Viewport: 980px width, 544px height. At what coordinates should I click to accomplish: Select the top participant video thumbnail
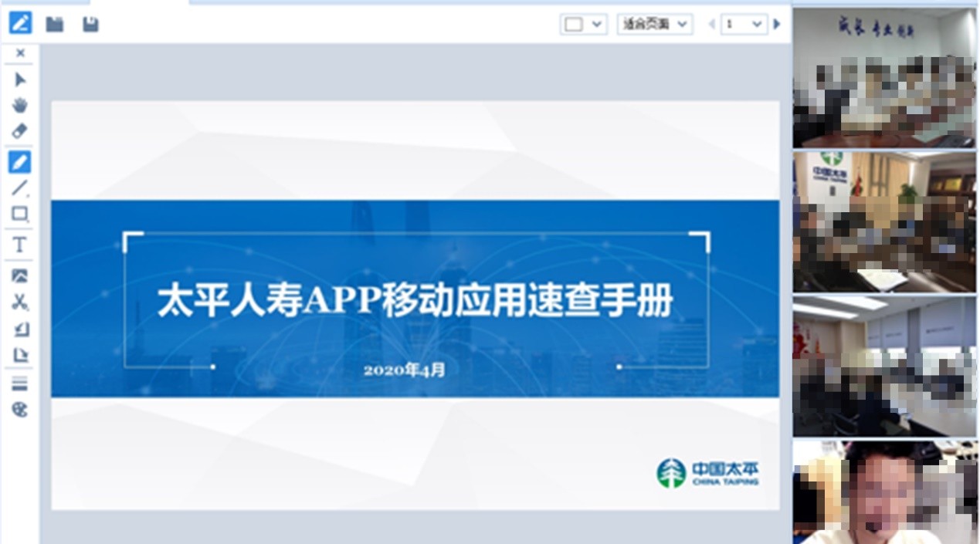pyautogui.click(x=884, y=77)
